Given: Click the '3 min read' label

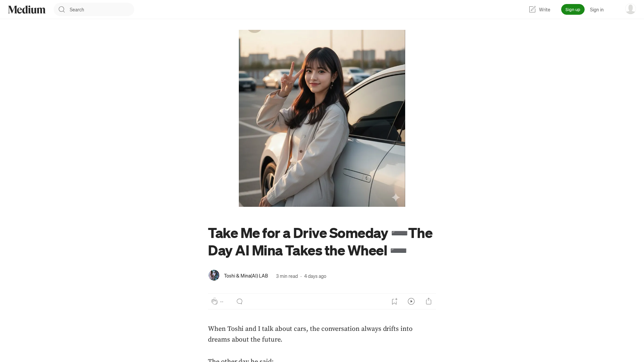Looking at the screenshot, I should 287,276.
